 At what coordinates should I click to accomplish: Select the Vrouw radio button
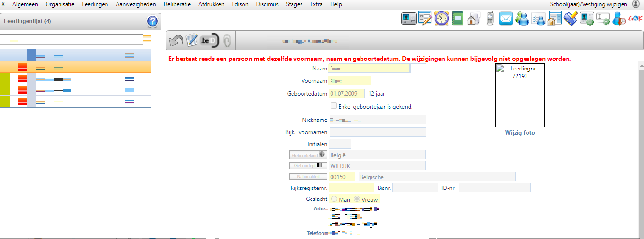[357, 199]
